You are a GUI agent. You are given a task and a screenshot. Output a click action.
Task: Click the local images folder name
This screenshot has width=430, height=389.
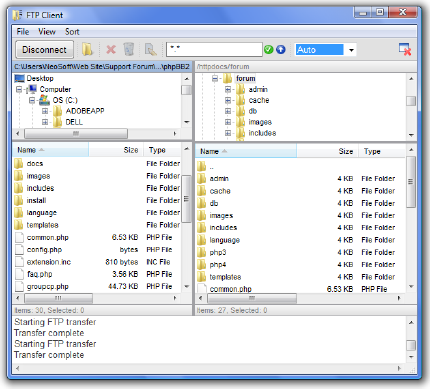point(38,176)
